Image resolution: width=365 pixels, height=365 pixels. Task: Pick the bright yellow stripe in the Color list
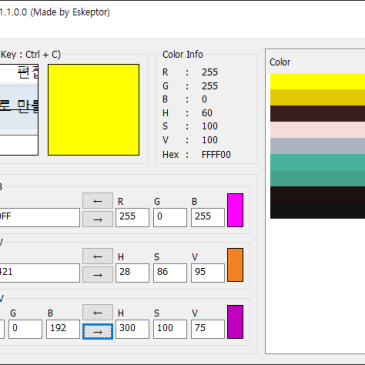[317, 81]
